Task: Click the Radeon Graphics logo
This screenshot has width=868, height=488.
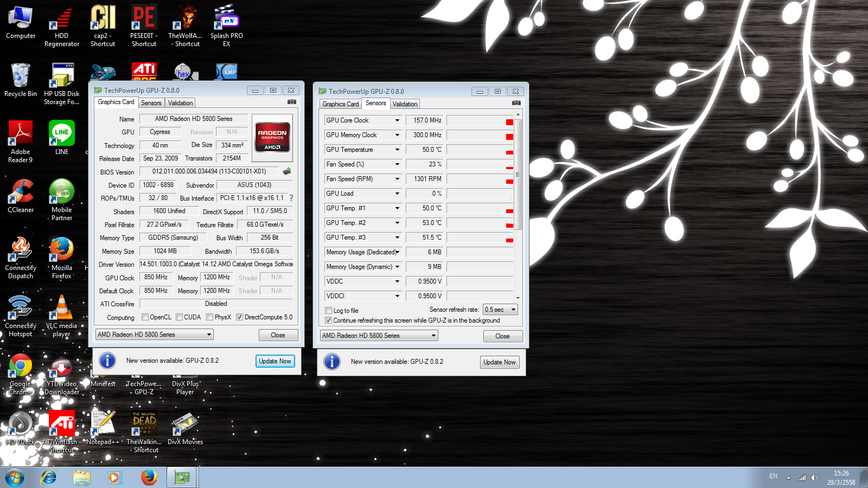Action: click(272, 138)
